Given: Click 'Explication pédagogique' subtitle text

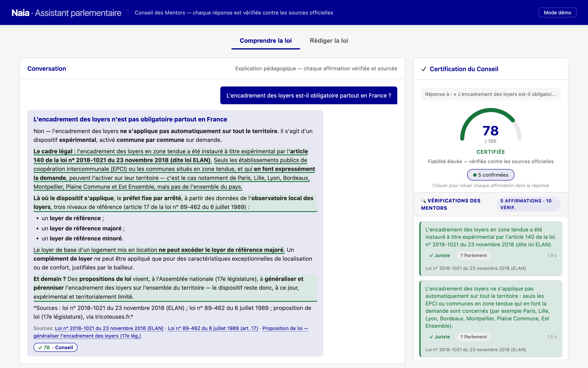Looking at the screenshot, I should click(316, 68).
